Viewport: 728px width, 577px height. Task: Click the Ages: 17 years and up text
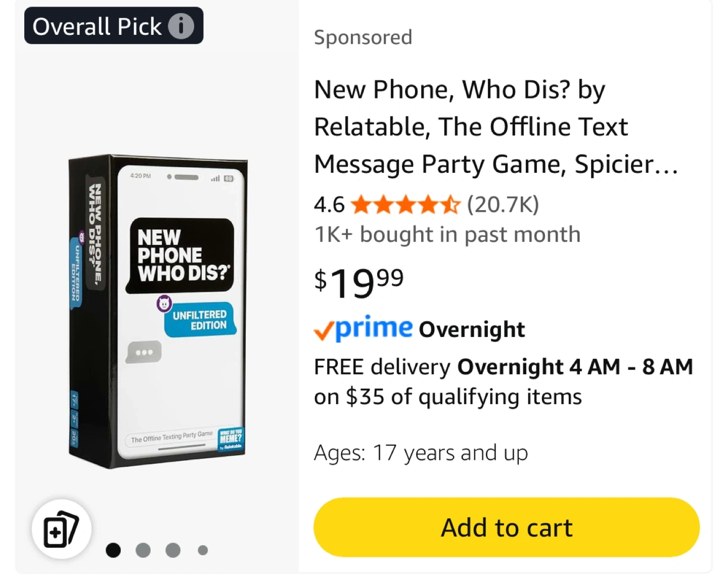(421, 453)
